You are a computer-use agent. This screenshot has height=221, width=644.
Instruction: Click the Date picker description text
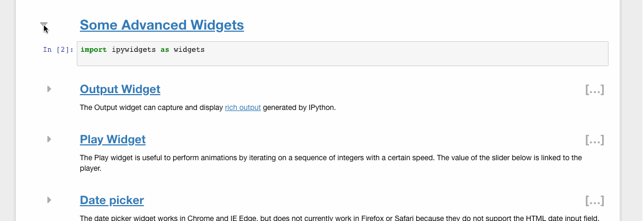point(339,218)
